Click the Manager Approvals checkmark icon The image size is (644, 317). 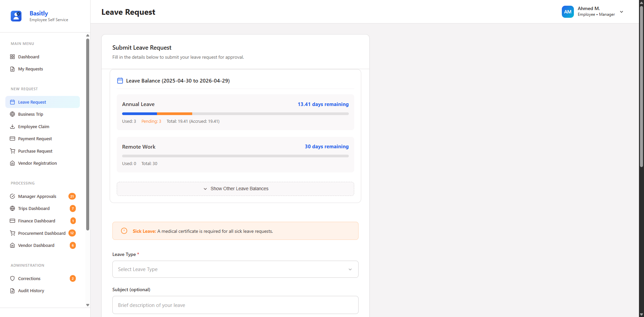click(x=12, y=196)
